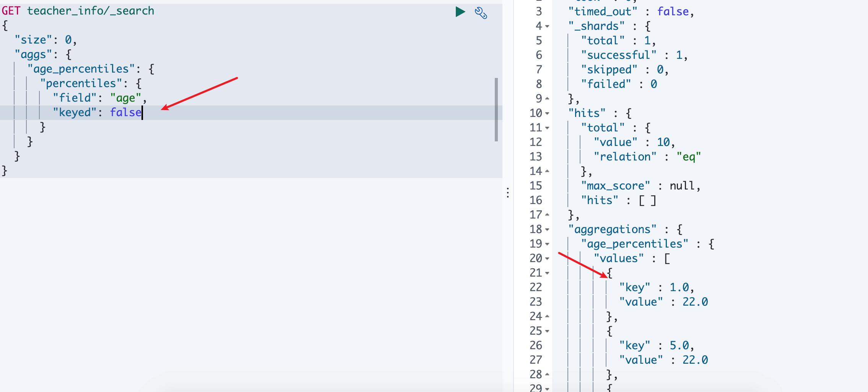
Task: Collapse the "values" array at line 20
Action: [x=547, y=259]
